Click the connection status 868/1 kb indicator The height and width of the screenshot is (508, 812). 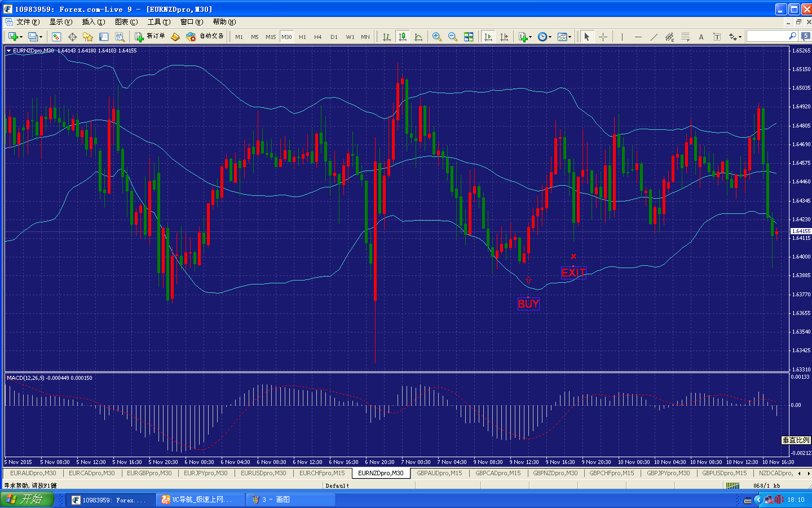click(x=766, y=485)
